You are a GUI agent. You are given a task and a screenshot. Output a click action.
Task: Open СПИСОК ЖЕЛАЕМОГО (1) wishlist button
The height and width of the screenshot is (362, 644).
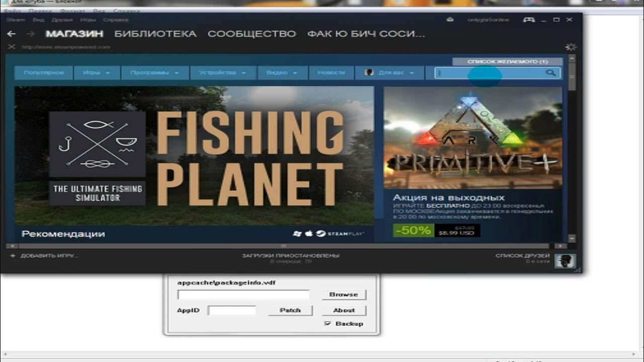click(508, 62)
